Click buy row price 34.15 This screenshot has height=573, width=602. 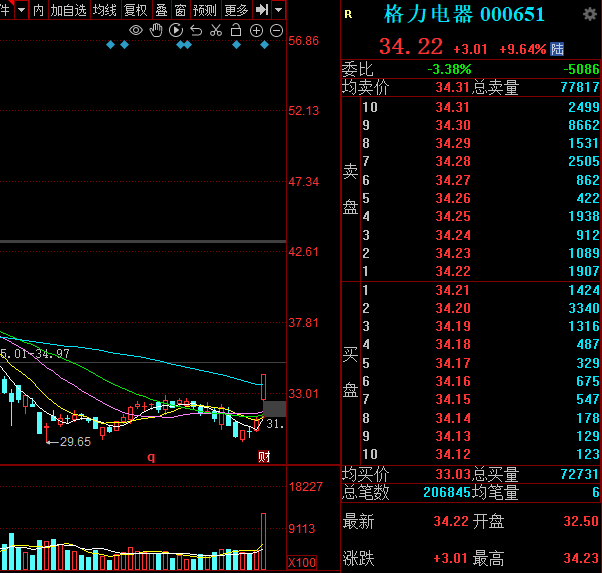pyautogui.click(x=453, y=399)
